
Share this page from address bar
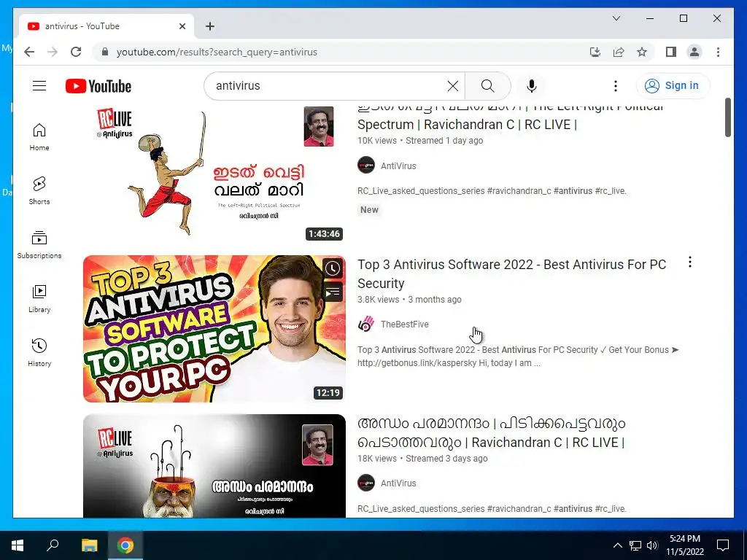point(619,52)
